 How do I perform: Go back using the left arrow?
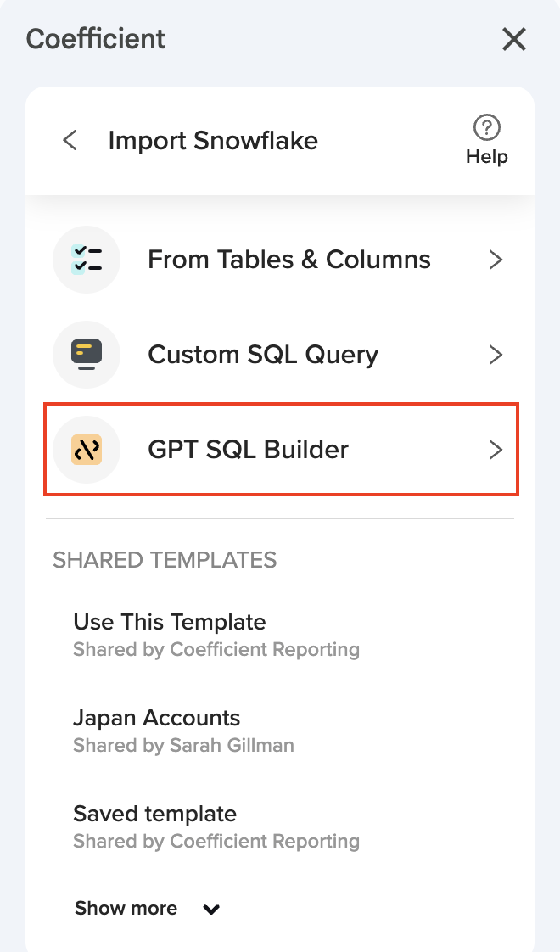click(x=70, y=140)
